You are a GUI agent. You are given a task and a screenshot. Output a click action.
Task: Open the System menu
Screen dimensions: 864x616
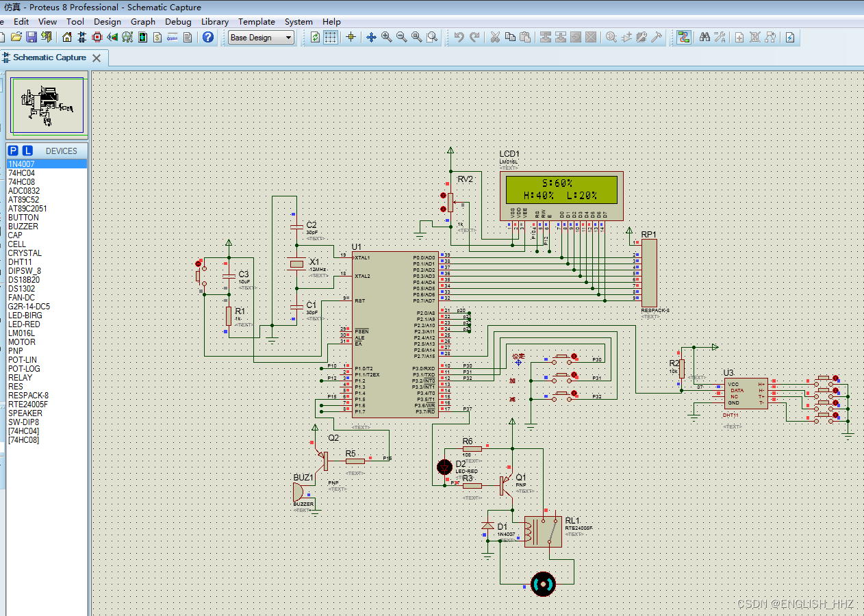(298, 21)
